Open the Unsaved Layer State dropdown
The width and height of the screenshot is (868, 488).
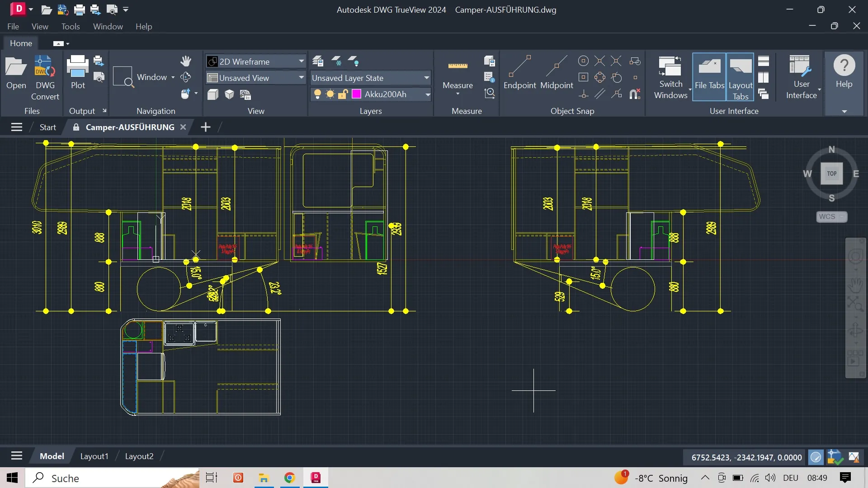click(x=426, y=78)
